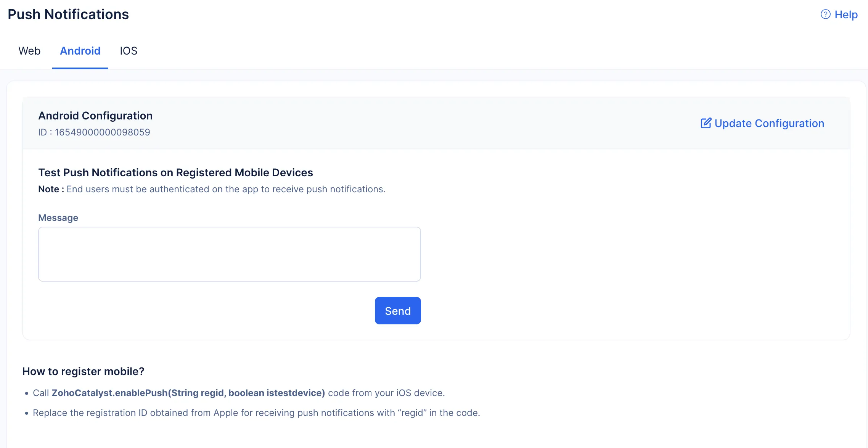Click the Android Configuration heading
Viewport: 868px width, 448px height.
tap(95, 116)
